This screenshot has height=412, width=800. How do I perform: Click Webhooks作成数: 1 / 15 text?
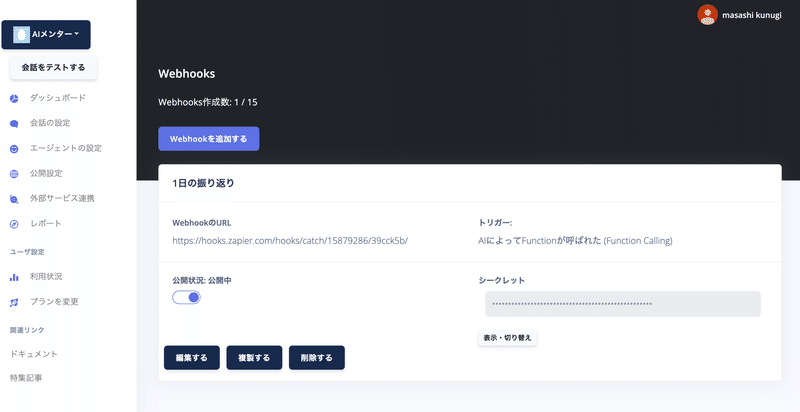coord(208,102)
